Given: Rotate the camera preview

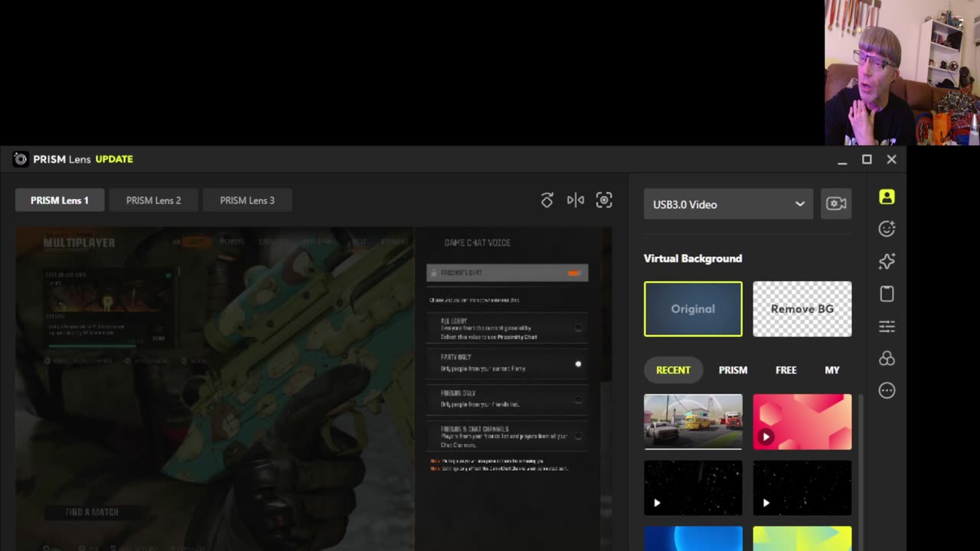Looking at the screenshot, I should coord(547,201).
